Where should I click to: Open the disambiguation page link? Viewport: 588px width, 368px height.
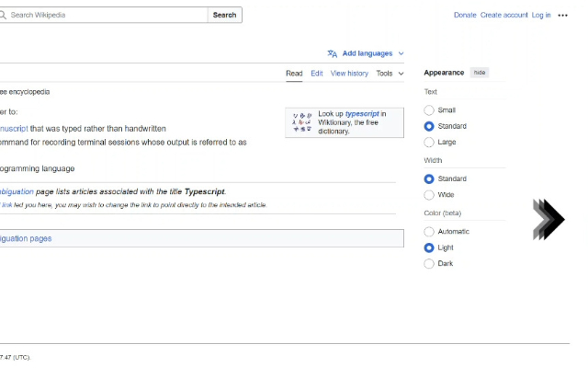pyautogui.click(x=17, y=191)
